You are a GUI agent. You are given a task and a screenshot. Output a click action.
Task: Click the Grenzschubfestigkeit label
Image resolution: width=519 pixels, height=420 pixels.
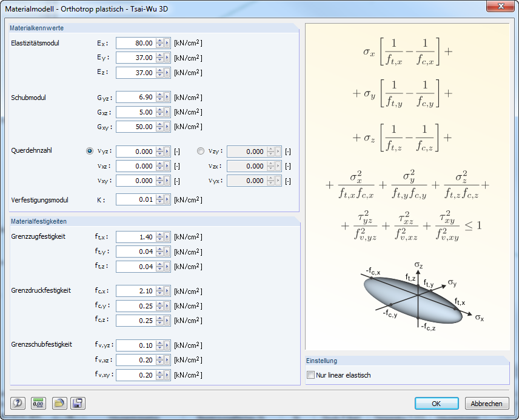pos(41,344)
